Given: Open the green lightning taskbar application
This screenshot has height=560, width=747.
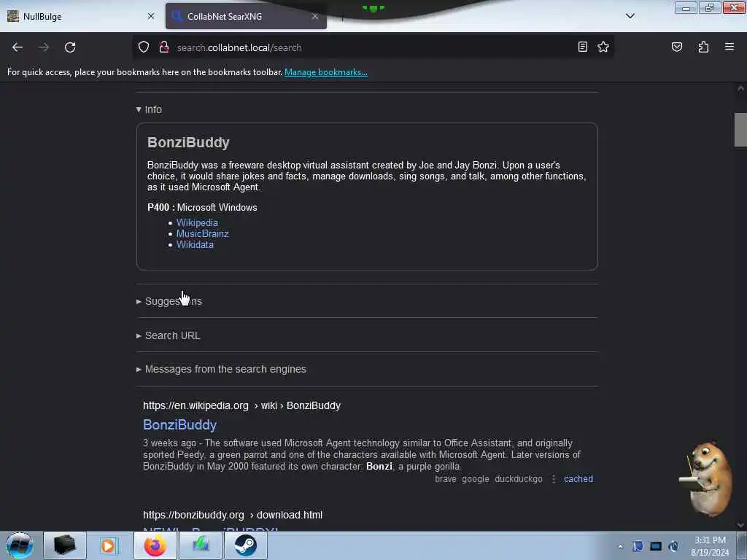Looking at the screenshot, I should tap(201, 545).
